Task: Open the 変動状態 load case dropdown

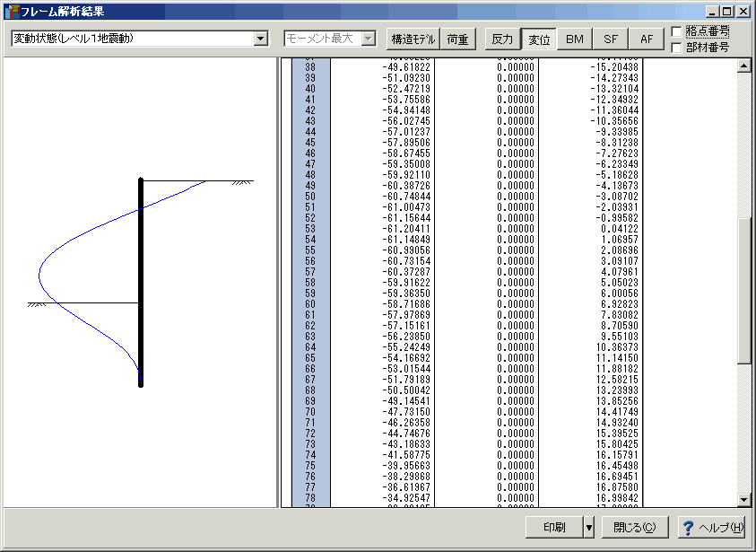Action: click(261, 39)
